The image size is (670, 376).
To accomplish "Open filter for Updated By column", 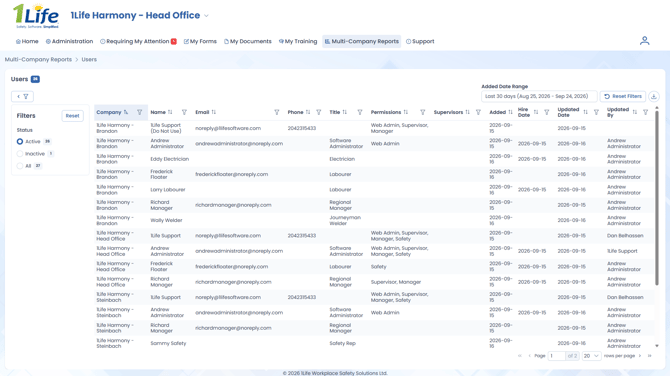I will [645, 112].
